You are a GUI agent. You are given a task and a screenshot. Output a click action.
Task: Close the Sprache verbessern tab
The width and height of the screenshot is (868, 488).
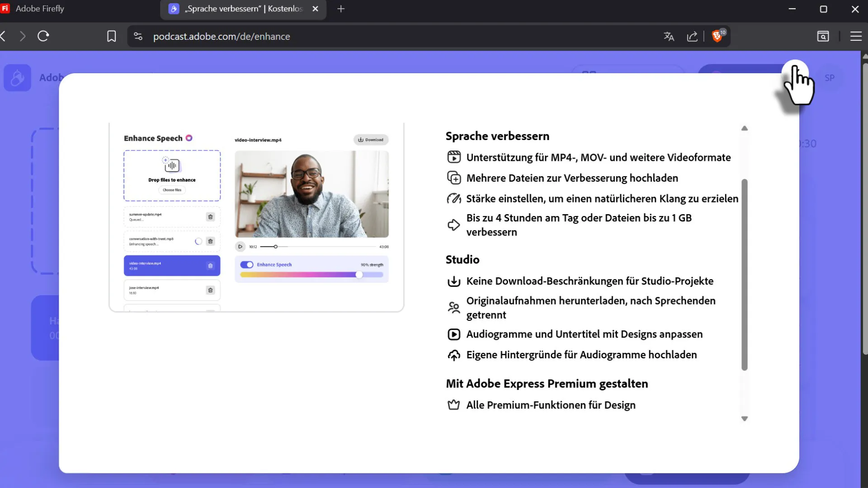pyautogui.click(x=315, y=9)
